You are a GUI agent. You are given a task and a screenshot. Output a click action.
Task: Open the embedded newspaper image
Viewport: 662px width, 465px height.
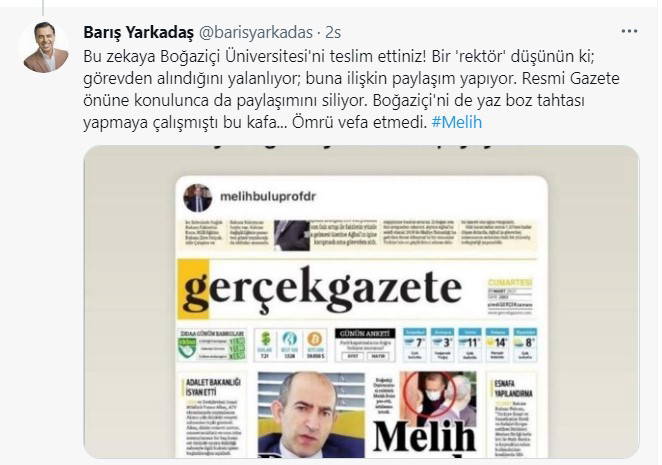tap(361, 302)
